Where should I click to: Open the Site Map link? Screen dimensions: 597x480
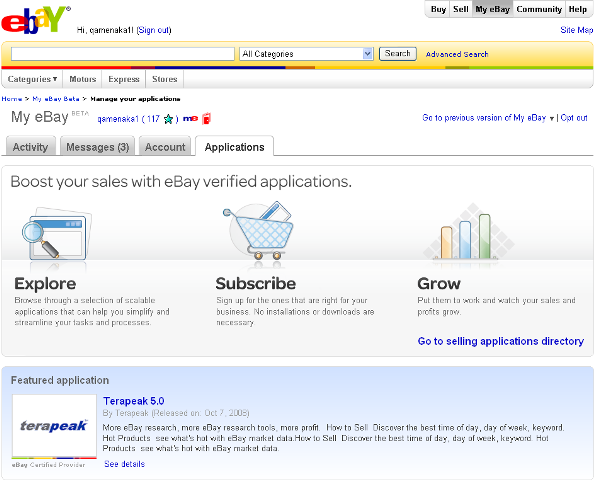click(x=576, y=30)
